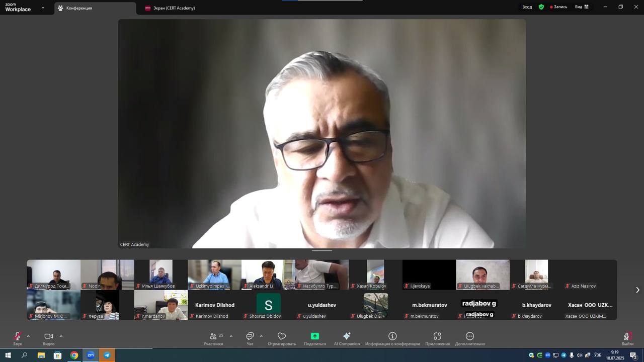Open the Chat (Чат) panel icon
Image resolution: width=644 pixels, height=362 pixels.
[x=250, y=336]
